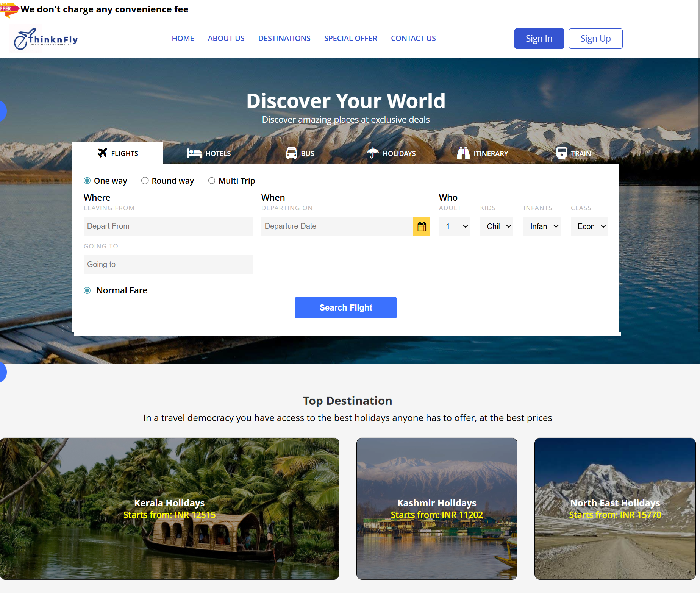The width and height of the screenshot is (700, 593).
Task: Open the departure date calendar icon
Action: (422, 226)
